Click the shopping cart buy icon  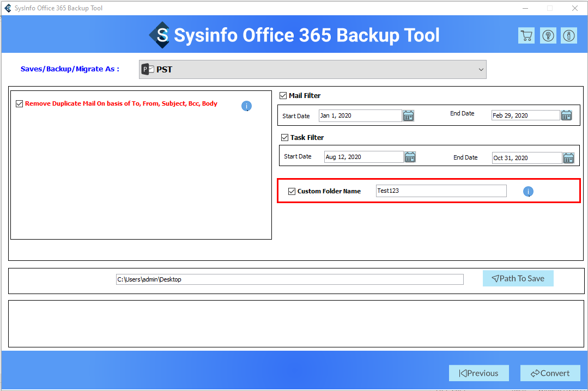coord(526,36)
